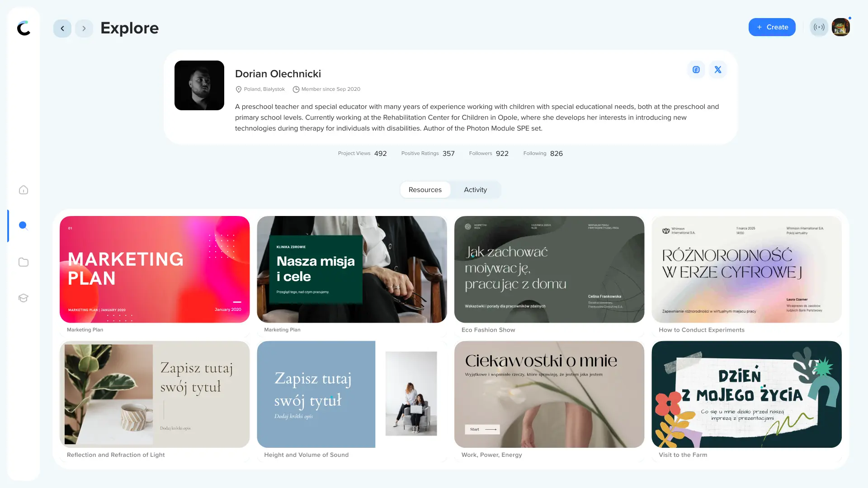The height and width of the screenshot is (488, 868).
Task: Go forward with the right chevron
Action: [84, 28]
